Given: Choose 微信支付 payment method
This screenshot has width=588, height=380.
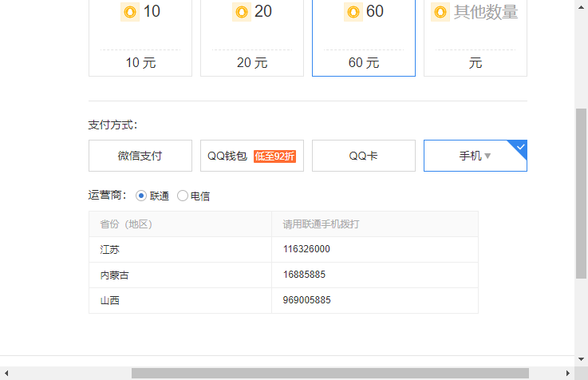Looking at the screenshot, I should click(x=140, y=156).
